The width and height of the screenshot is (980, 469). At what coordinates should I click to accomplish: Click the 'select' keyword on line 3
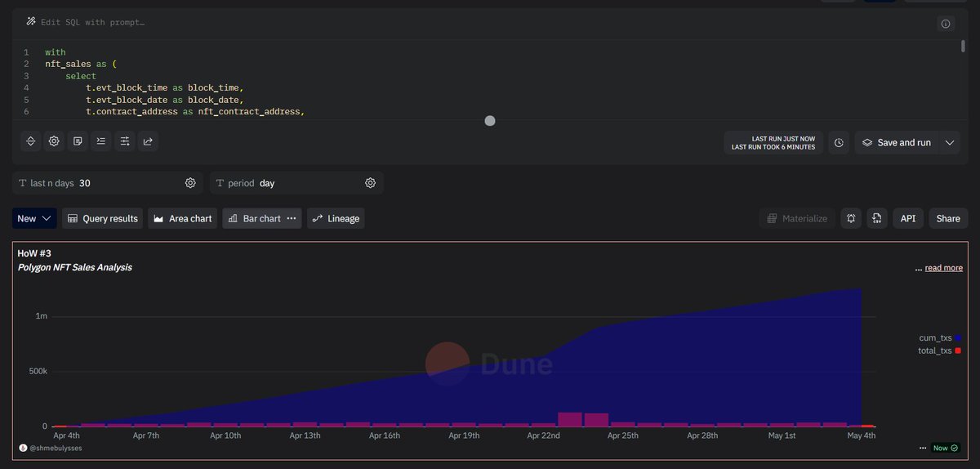81,76
